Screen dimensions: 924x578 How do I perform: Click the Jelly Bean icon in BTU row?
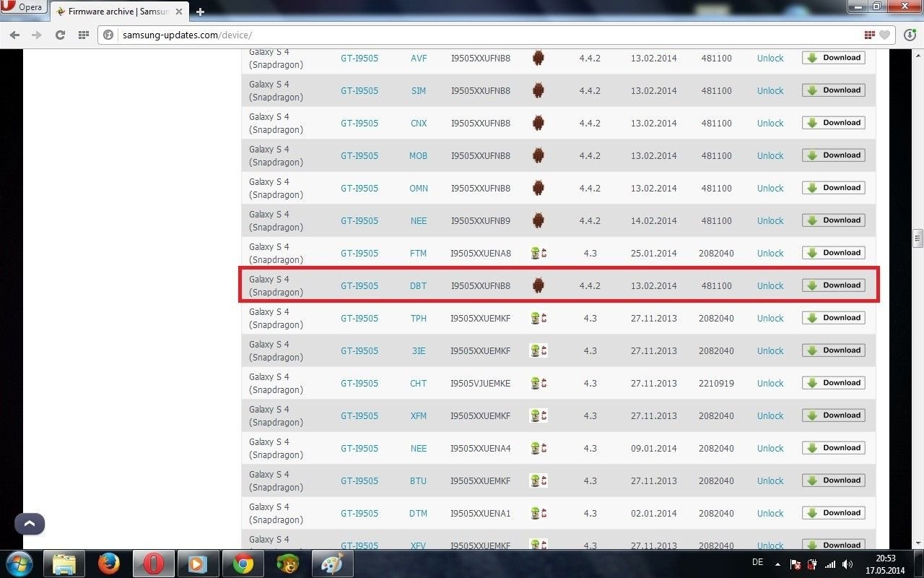pyautogui.click(x=539, y=480)
